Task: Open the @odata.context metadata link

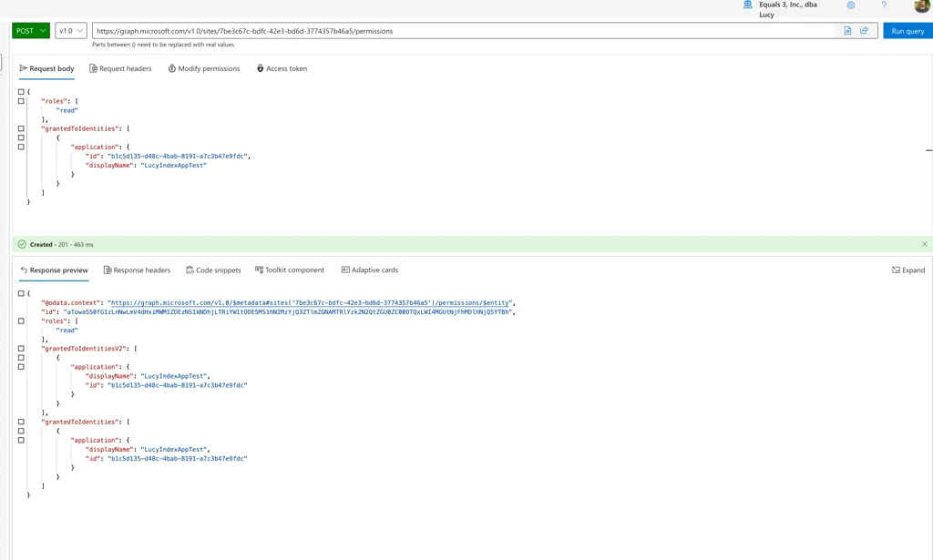Action: click(310, 302)
